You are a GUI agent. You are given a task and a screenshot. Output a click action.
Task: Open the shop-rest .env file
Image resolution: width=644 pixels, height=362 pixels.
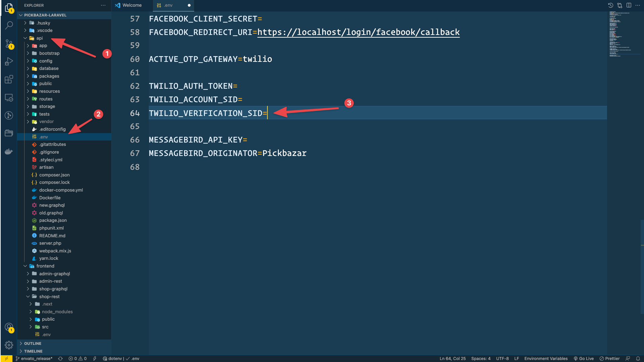pyautogui.click(x=64, y=334)
